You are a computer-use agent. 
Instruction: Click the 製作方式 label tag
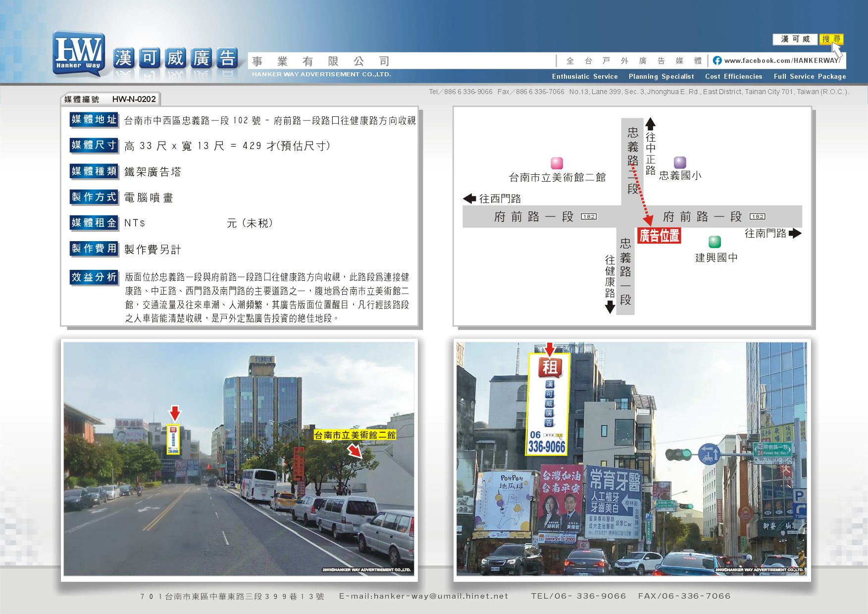pyautogui.click(x=94, y=197)
